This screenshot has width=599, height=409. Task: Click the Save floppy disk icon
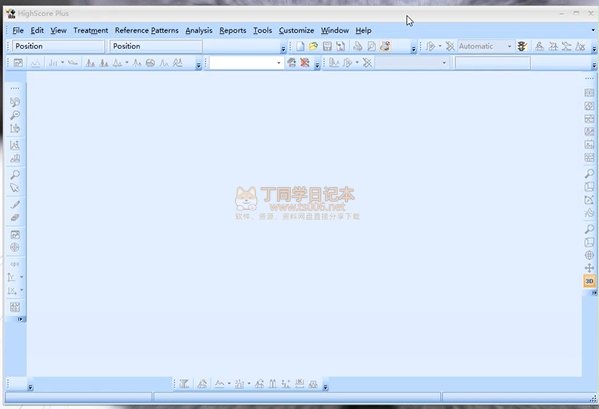(327, 47)
